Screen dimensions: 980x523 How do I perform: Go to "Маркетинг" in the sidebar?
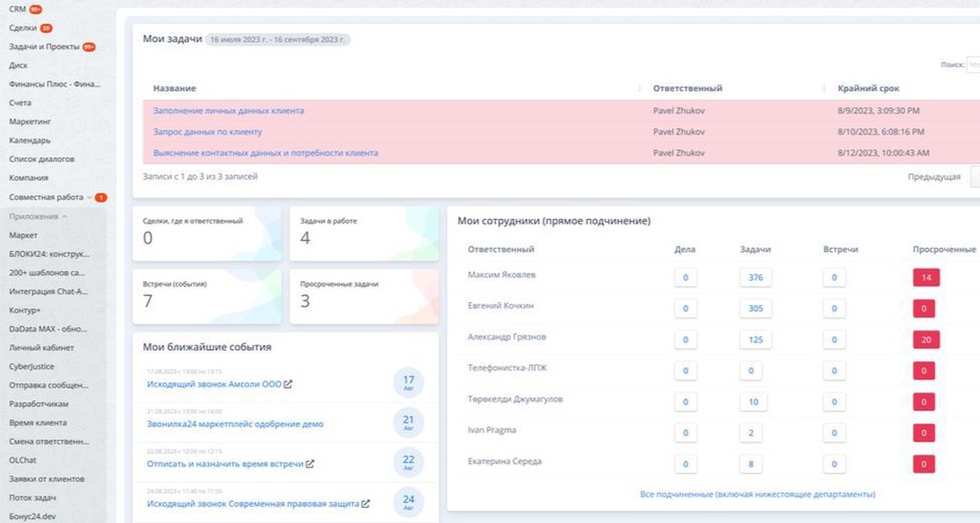30,122
